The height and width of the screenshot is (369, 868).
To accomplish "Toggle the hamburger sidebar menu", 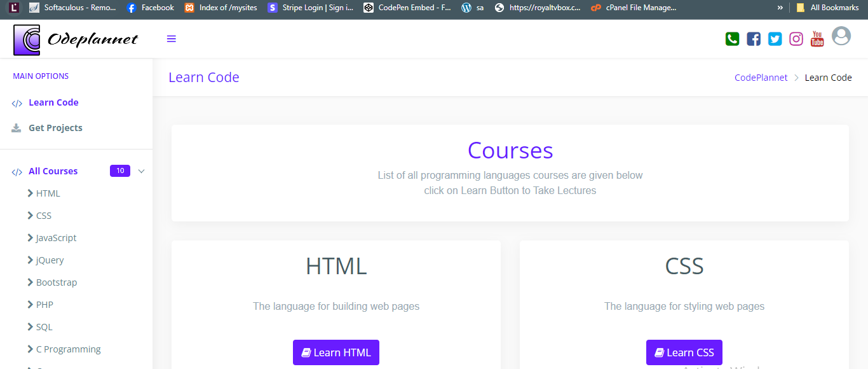I will pos(171,39).
